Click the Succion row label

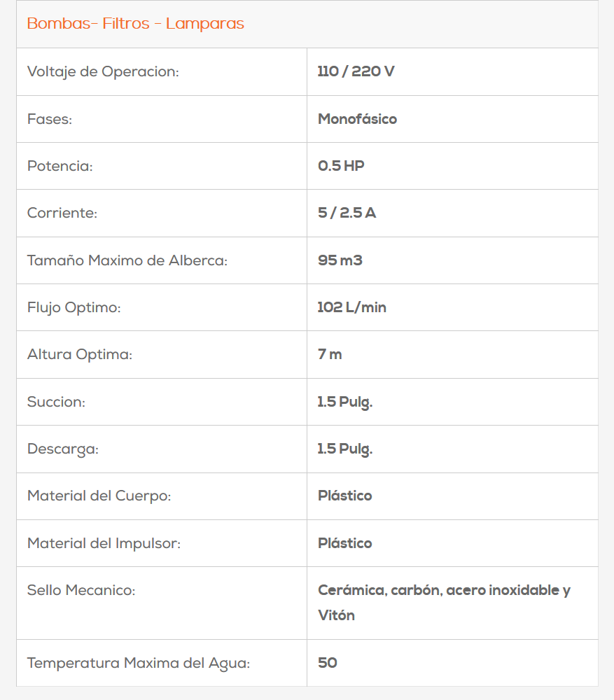56,402
